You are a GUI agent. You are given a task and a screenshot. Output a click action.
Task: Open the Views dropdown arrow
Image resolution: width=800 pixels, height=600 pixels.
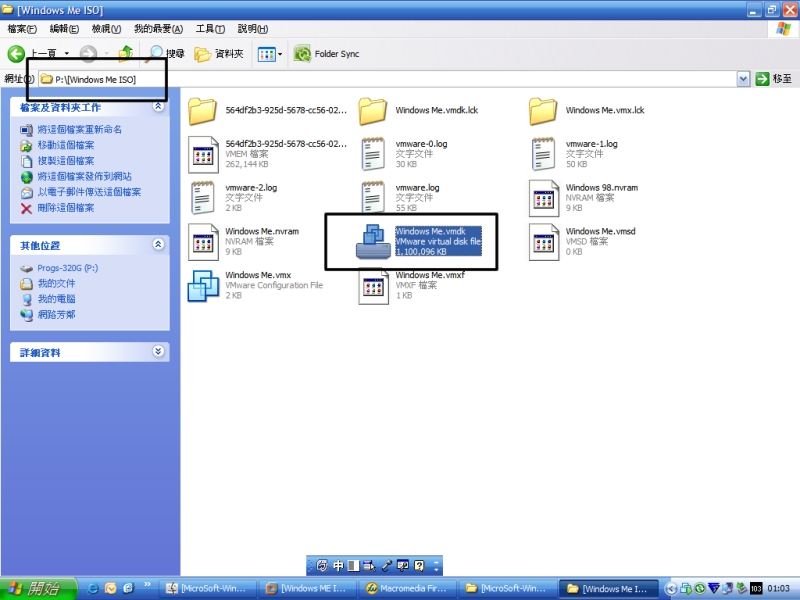pos(280,54)
